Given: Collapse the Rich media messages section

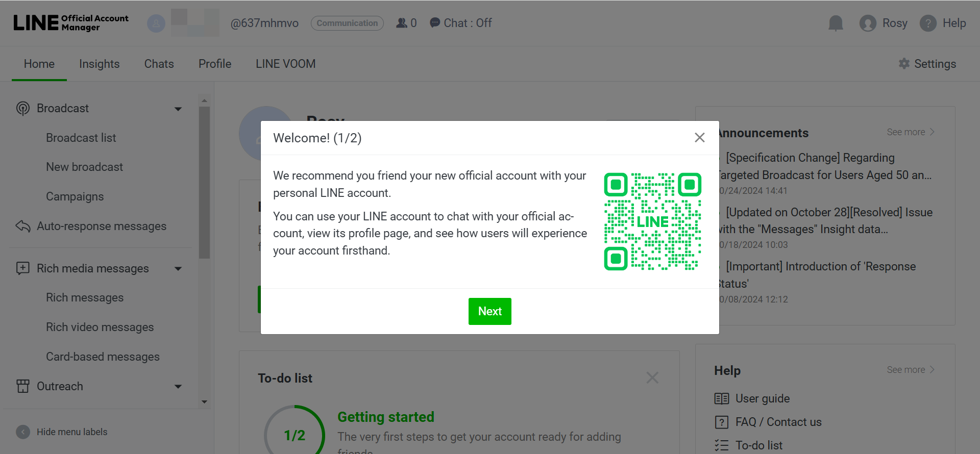Looking at the screenshot, I should [178, 269].
